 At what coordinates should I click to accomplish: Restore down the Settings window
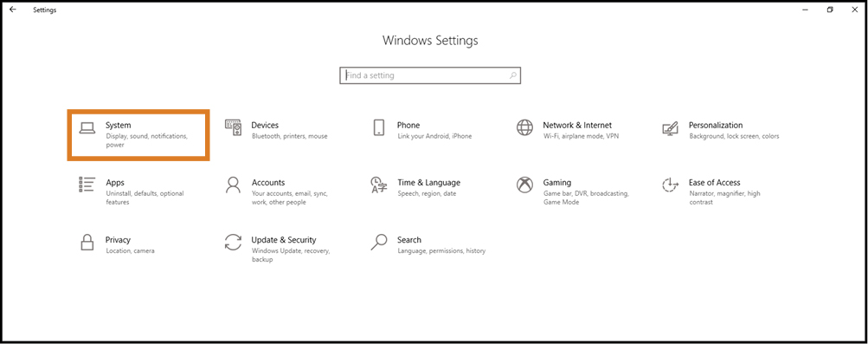(x=830, y=10)
